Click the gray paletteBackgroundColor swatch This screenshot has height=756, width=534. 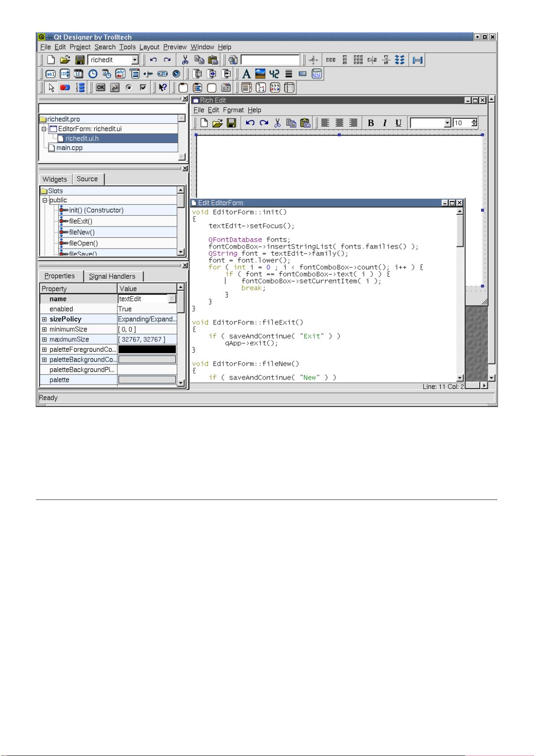coord(147,360)
